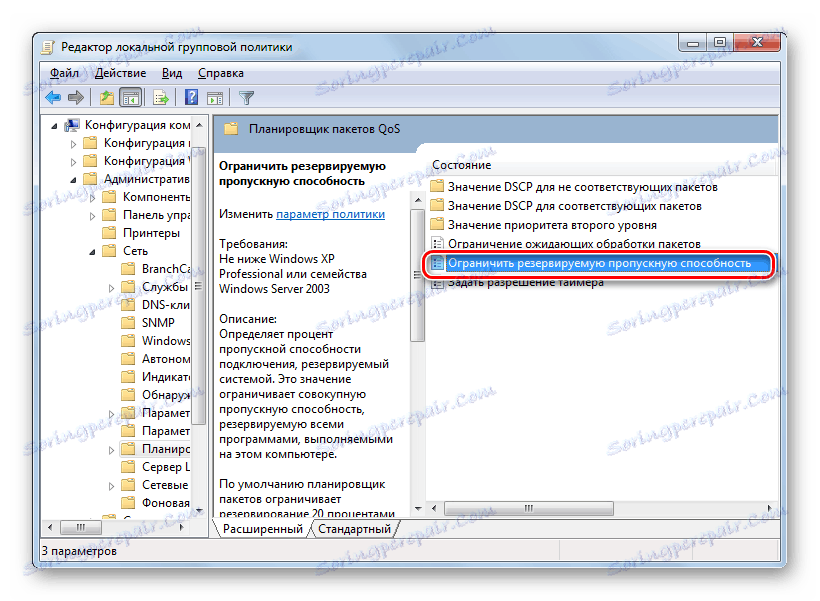Expand the 'Планирс' tree node
820x601 pixels.
pos(111,450)
